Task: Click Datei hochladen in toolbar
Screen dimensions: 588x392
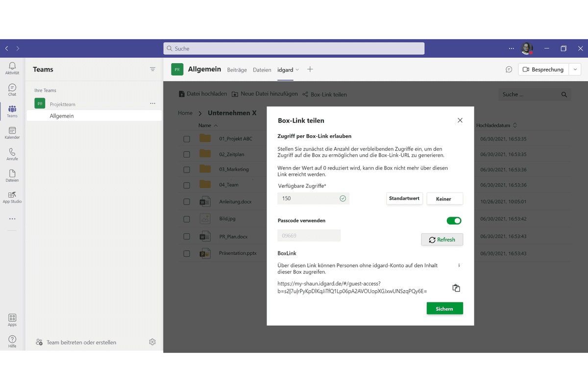Action: coord(203,94)
